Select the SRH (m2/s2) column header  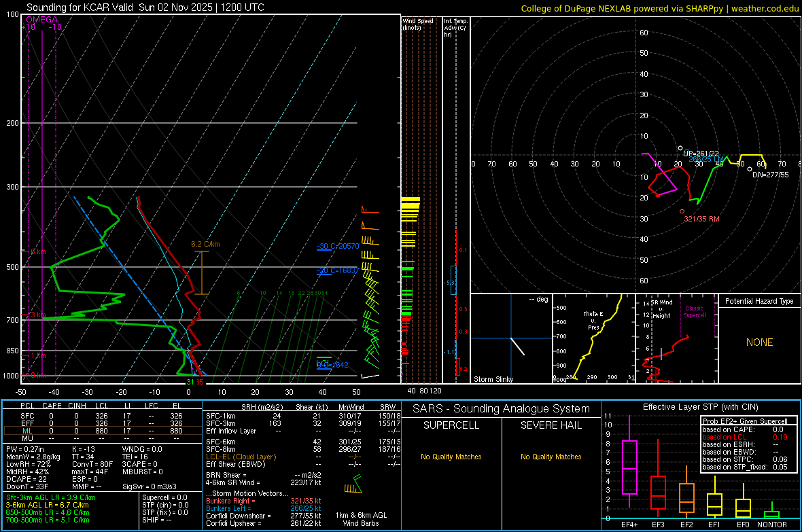pyautogui.click(x=262, y=407)
